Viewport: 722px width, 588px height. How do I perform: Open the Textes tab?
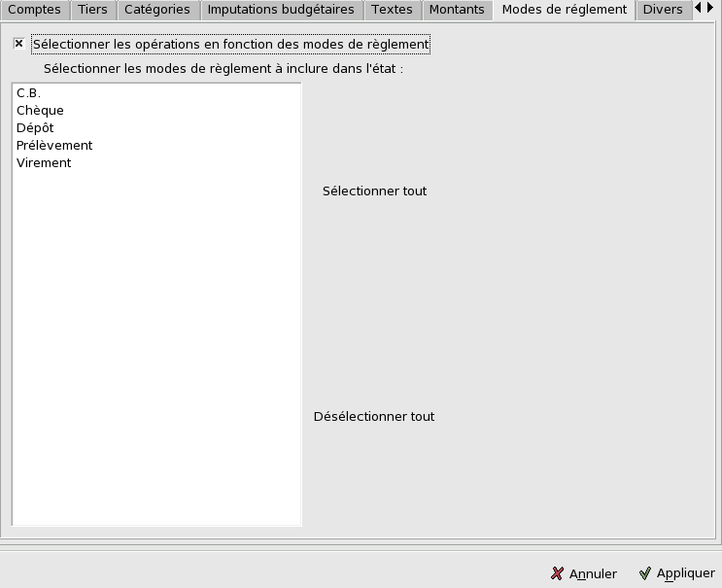(392, 10)
